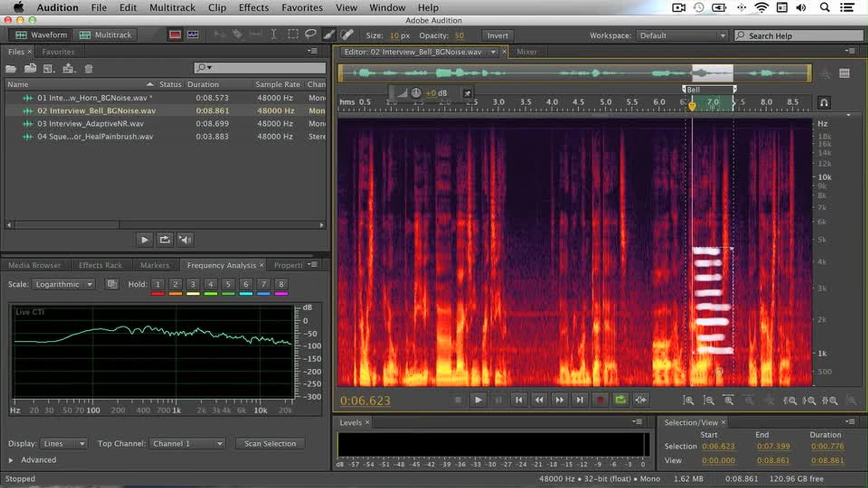Click the Skip Selection transport icon
This screenshot has width=868, height=488.
click(x=641, y=400)
